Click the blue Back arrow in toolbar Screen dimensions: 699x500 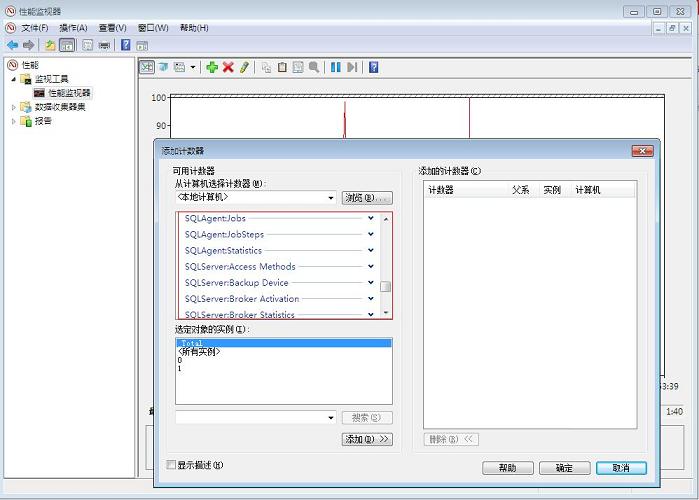(12, 45)
